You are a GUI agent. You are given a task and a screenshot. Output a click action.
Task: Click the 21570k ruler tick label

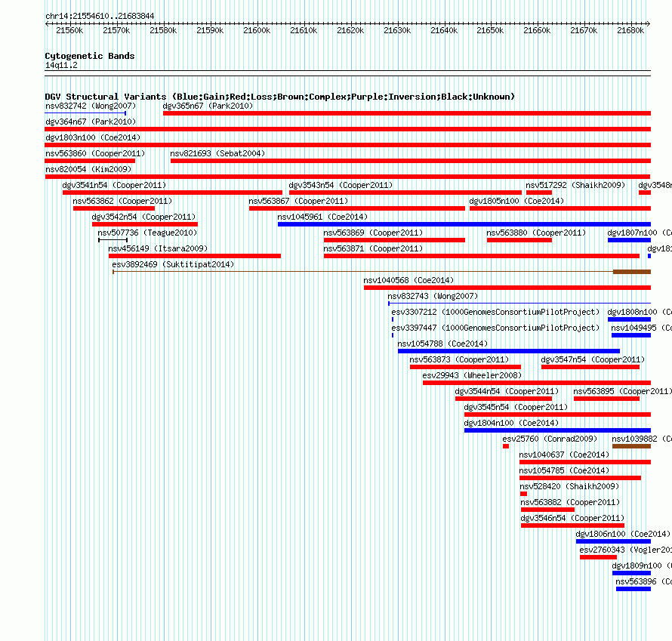click(116, 30)
